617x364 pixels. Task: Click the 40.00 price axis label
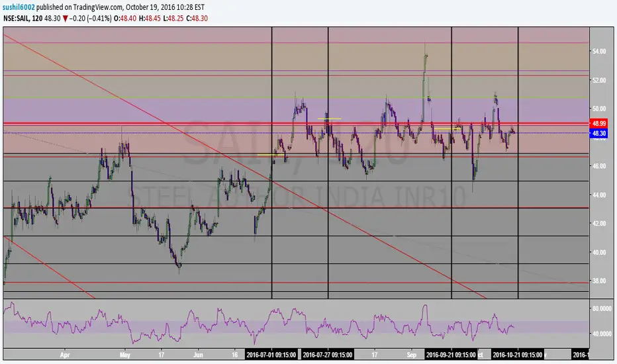pyautogui.click(x=599, y=252)
